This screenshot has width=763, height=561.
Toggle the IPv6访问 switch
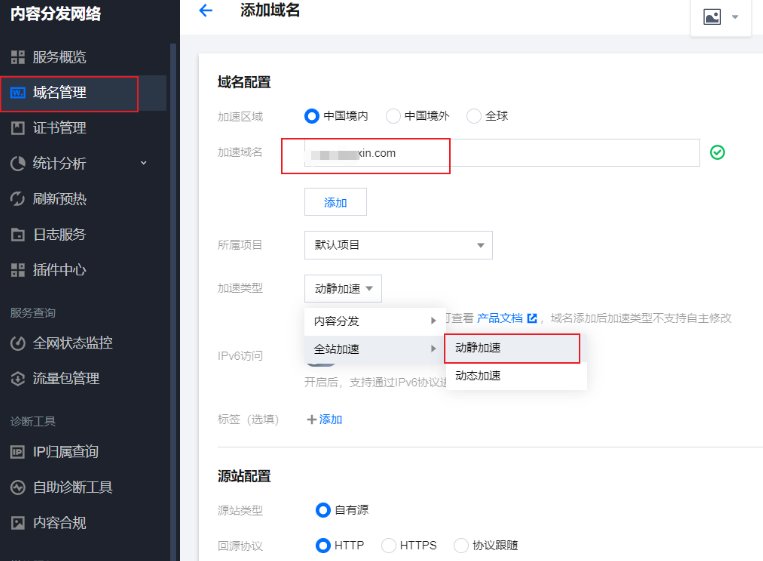tap(320, 363)
